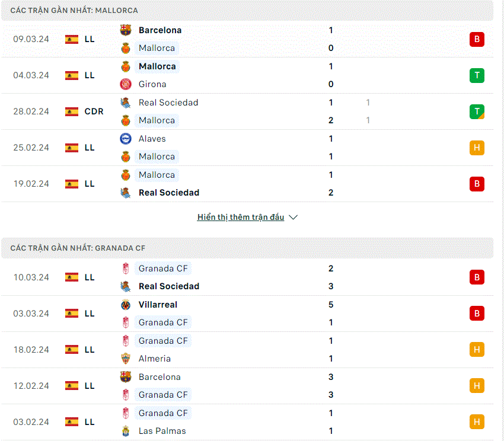Click the Girona club logo
This screenshot has height=441, width=504.
[126, 84]
